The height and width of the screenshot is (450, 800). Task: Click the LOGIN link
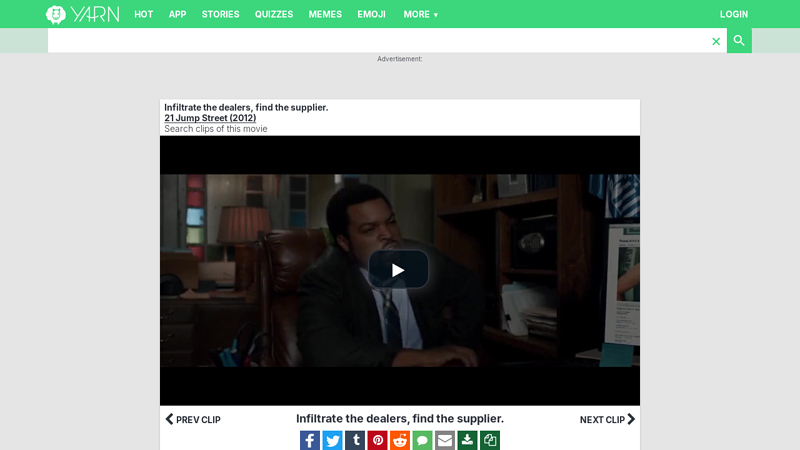(734, 14)
